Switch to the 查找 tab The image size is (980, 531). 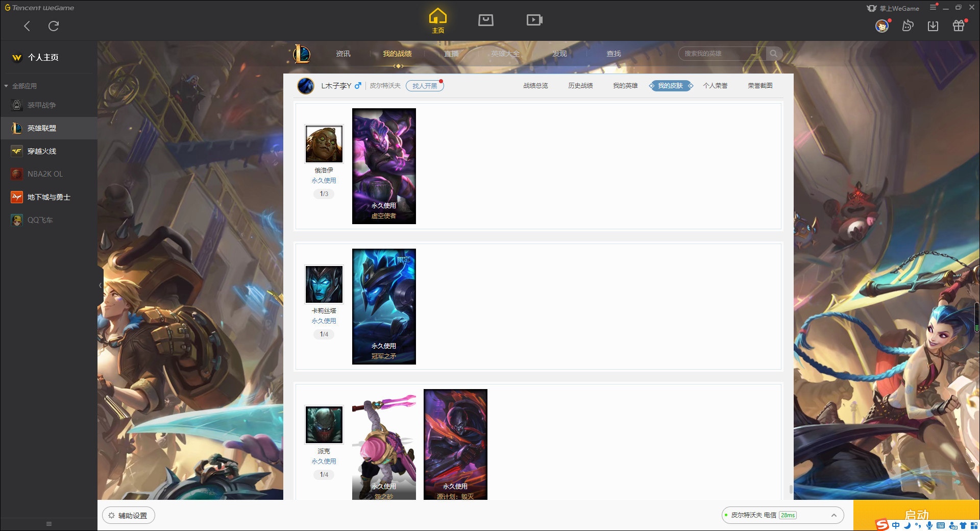(614, 54)
